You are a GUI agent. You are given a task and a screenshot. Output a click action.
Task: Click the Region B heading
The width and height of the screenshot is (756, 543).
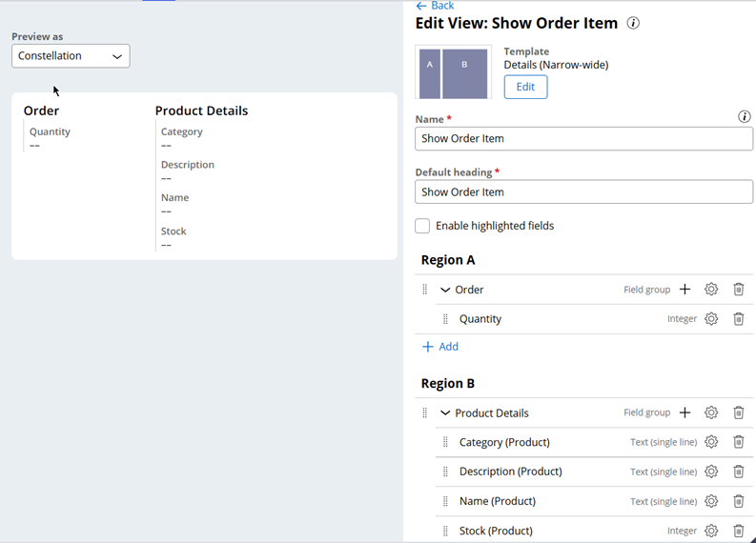(448, 384)
